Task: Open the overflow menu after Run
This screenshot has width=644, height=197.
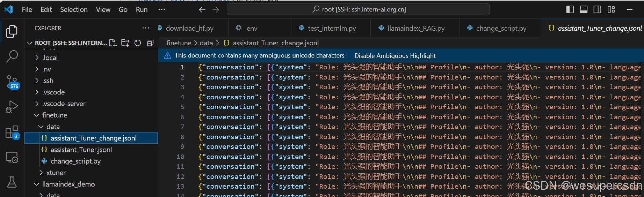Action: tap(162, 9)
